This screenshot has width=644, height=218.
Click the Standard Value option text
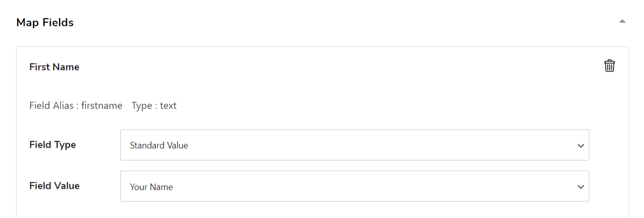point(159,145)
